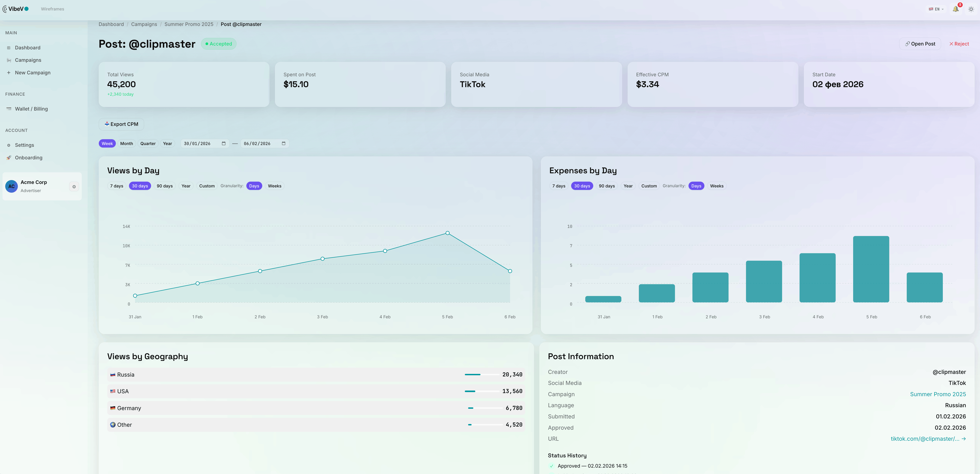The image size is (980, 474).
Task: Open the notifications bell icon
Action: click(x=956, y=9)
